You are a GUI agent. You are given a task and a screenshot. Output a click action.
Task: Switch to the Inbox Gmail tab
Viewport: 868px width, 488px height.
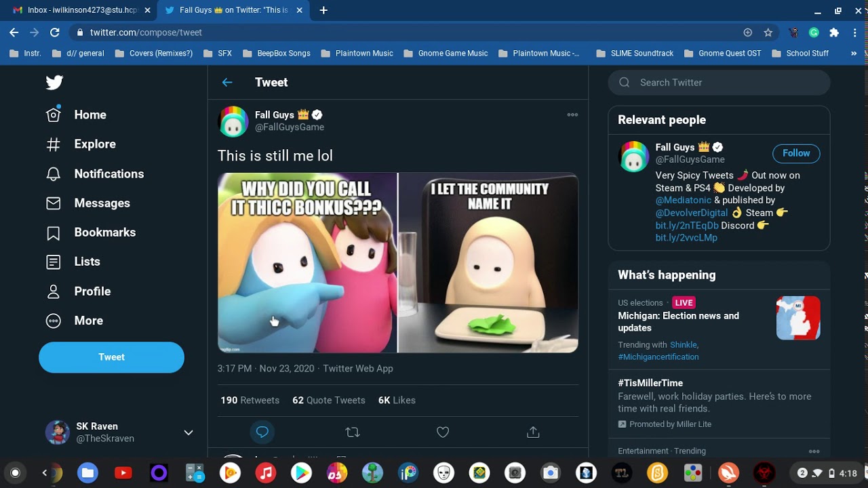tap(79, 10)
